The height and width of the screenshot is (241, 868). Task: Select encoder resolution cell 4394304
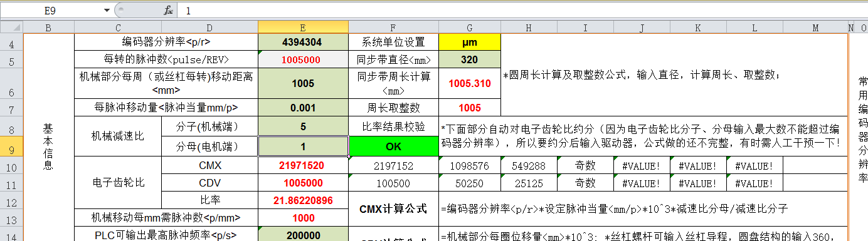[x=303, y=42]
